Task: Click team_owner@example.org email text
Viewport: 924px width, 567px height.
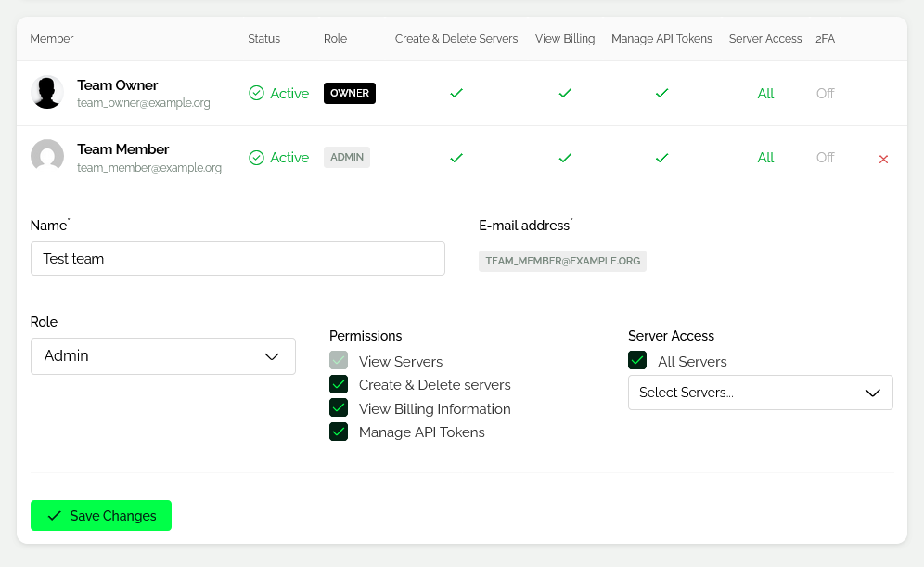Action: (x=143, y=103)
